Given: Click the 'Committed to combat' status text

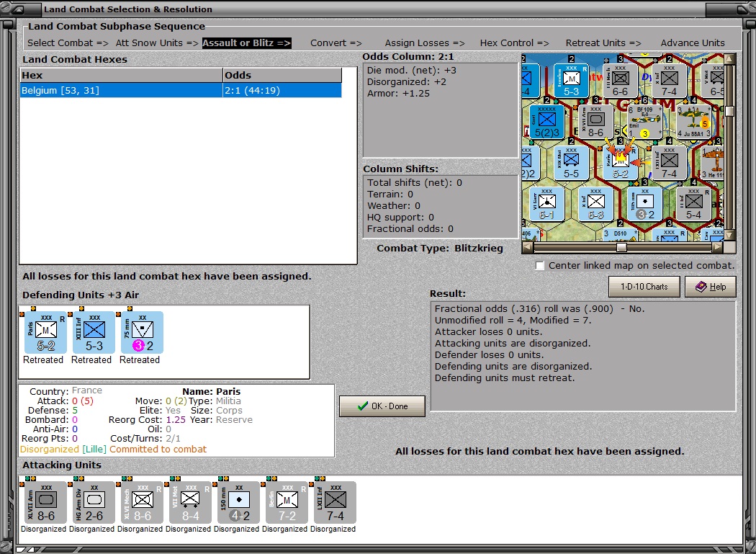Looking at the screenshot, I should coord(158,450).
